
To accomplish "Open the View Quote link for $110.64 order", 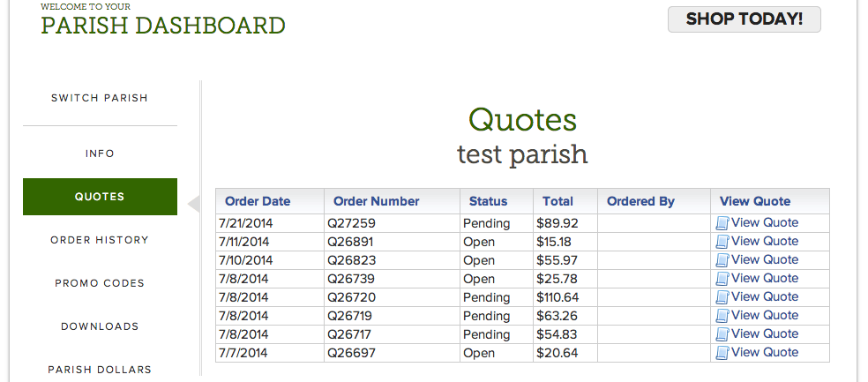I will [x=764, y=297].
